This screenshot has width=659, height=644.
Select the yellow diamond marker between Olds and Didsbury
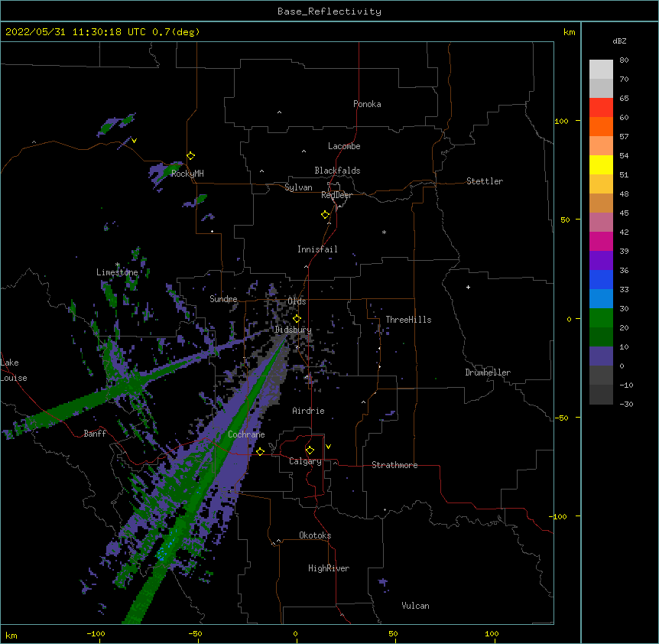click(x=297, y=319)
